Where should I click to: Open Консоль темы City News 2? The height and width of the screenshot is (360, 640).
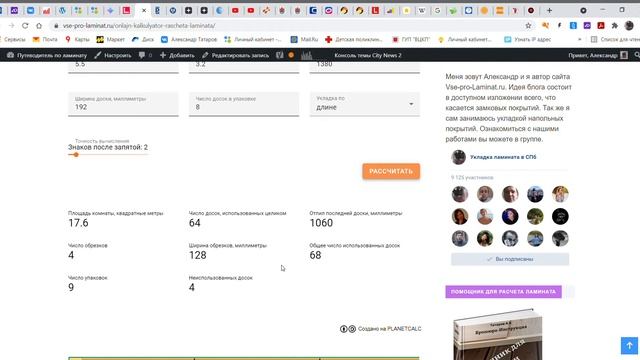coord(368,55)
